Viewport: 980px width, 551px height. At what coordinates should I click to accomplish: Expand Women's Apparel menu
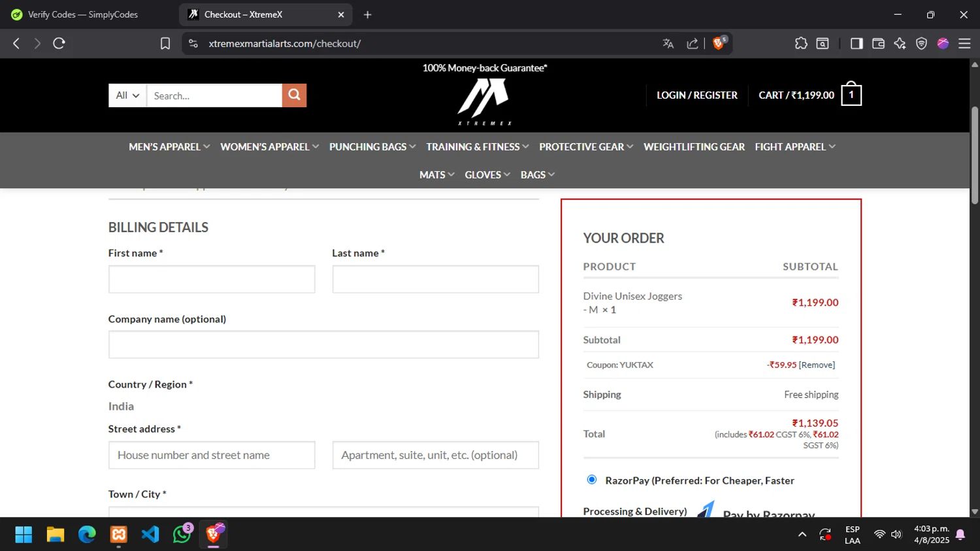coord(269,147)
